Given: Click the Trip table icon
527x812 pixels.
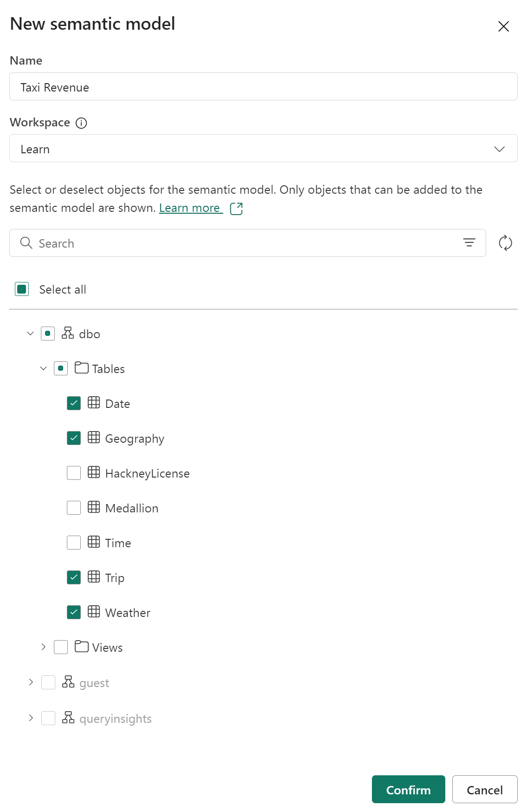Looking at the screenshot, I should click(94, 577).
